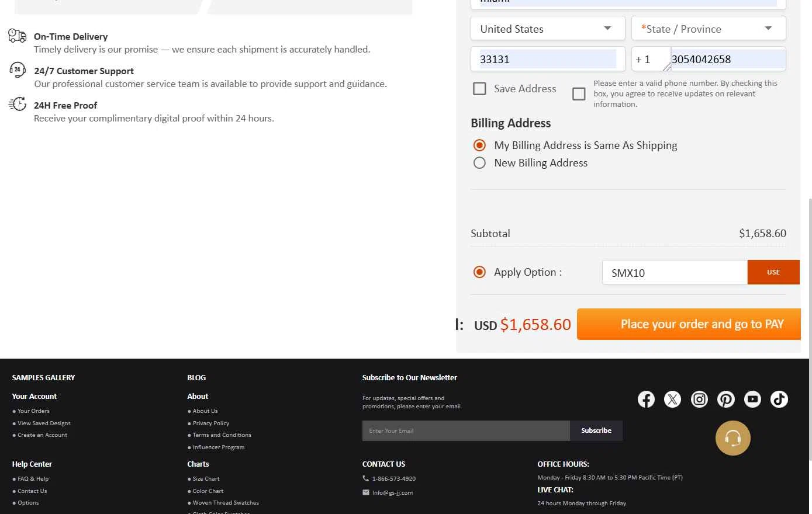Click the Info@gs-jj.com email link
812x514 pixels.
pos(392,493)
